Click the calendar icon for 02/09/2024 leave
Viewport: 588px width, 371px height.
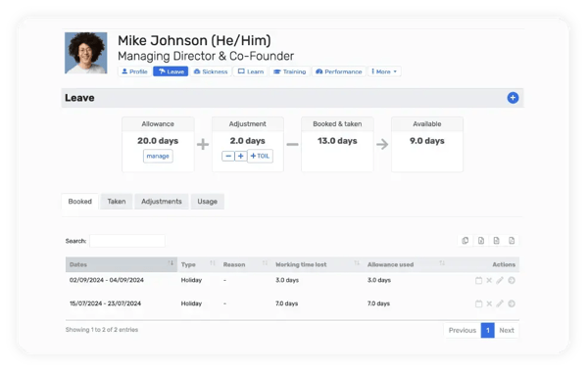pyautogui.click(x=478, y=280)
